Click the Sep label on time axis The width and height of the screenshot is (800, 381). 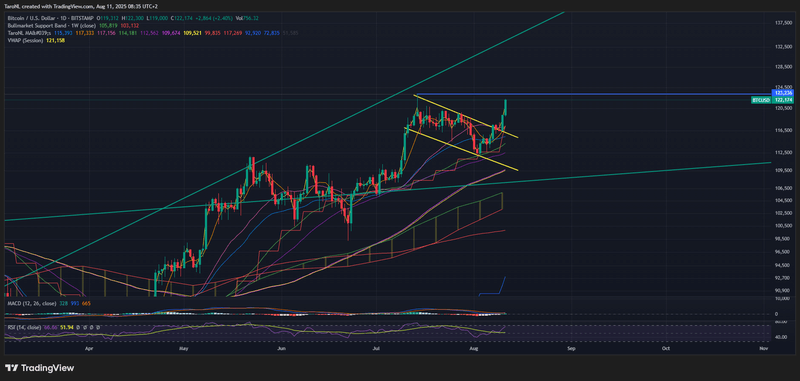[571, 348]
